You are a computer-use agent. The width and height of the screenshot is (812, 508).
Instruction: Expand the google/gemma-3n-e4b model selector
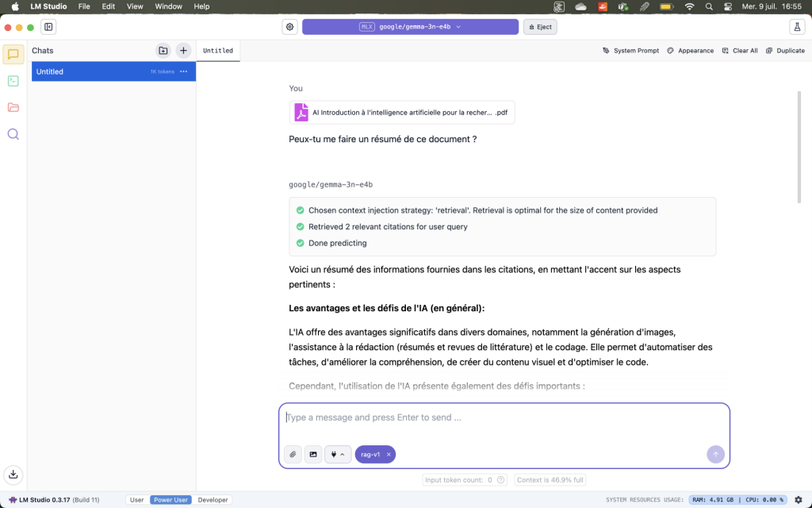click(410, 27)
